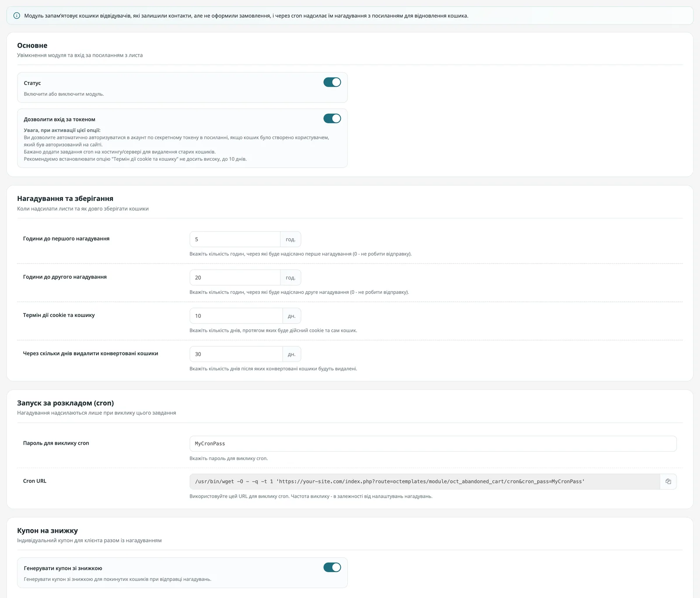Click the Купон на знижку heading
Viewport: 700px width, 598px height.
(x=48, y=531)
